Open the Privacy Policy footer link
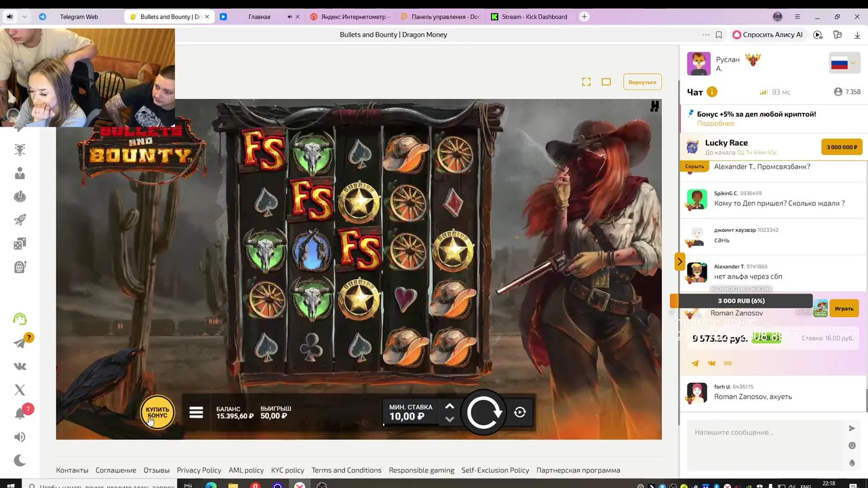This screenshot has width=868, height=488. pyautogui.click(x=199, y=470)
